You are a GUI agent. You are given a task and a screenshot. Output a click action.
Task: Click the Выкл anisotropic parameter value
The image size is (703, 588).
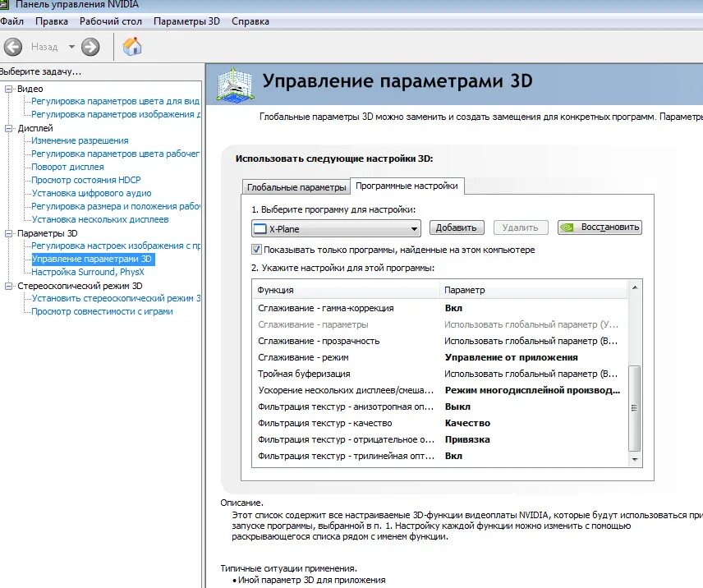(x=457, y=407)
